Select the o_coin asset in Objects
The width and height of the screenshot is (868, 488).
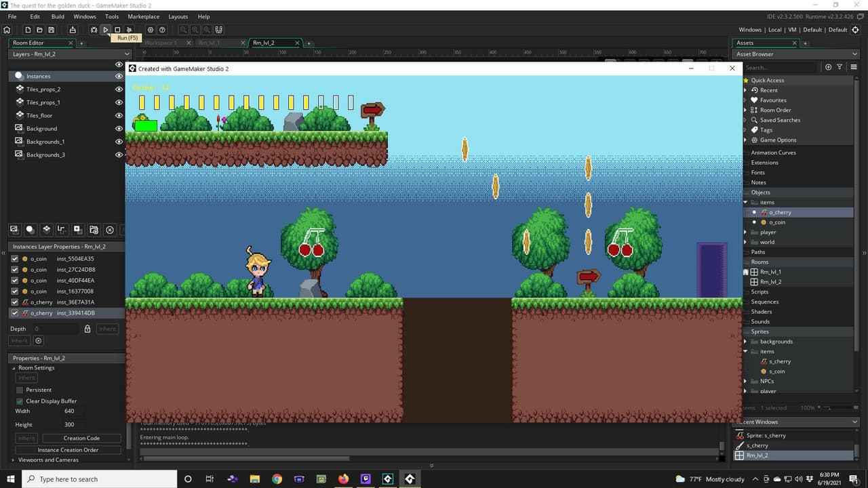777,222
